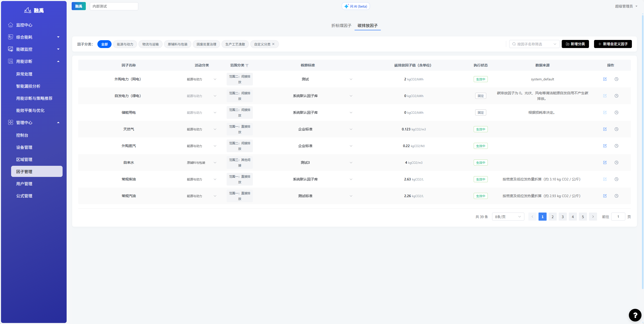The width and height of the screenshot is (644, 324).
Task: Select 全部 category filter
Action: coord(104,44)
